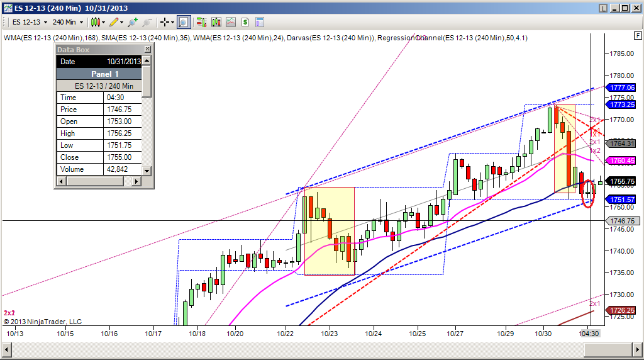Select the Open value 1753.00 cell
This screenshot has width=644, height=360.
coord(123,121)
